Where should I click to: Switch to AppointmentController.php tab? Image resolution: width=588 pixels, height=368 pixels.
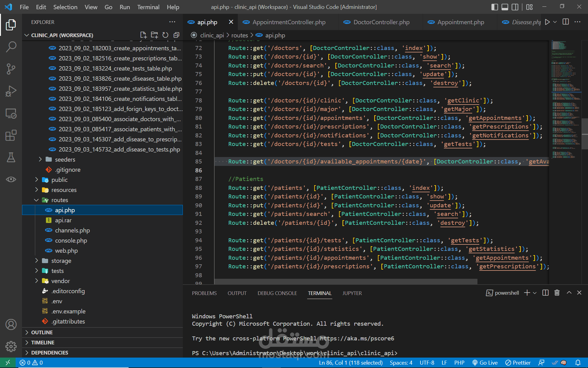[x=288, y=22]
